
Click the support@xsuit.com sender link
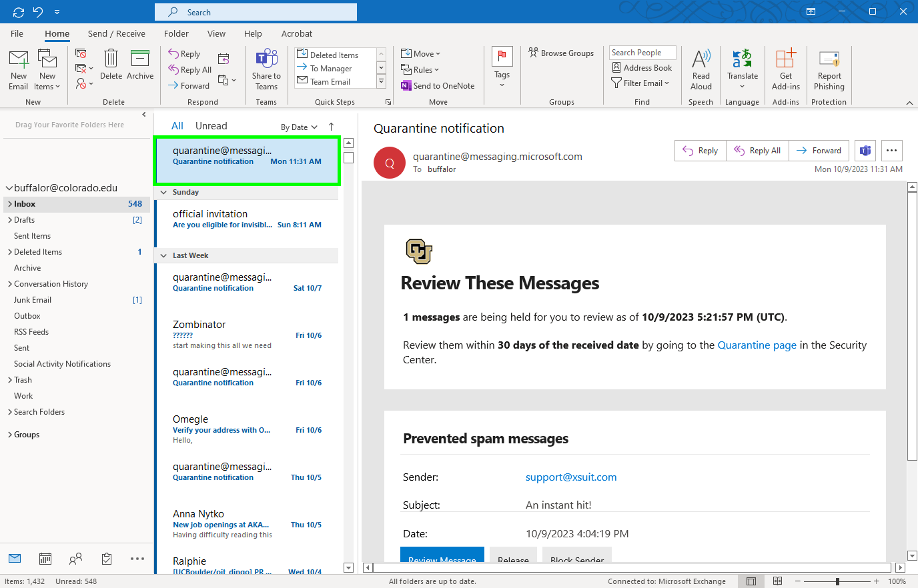[571, 477]
